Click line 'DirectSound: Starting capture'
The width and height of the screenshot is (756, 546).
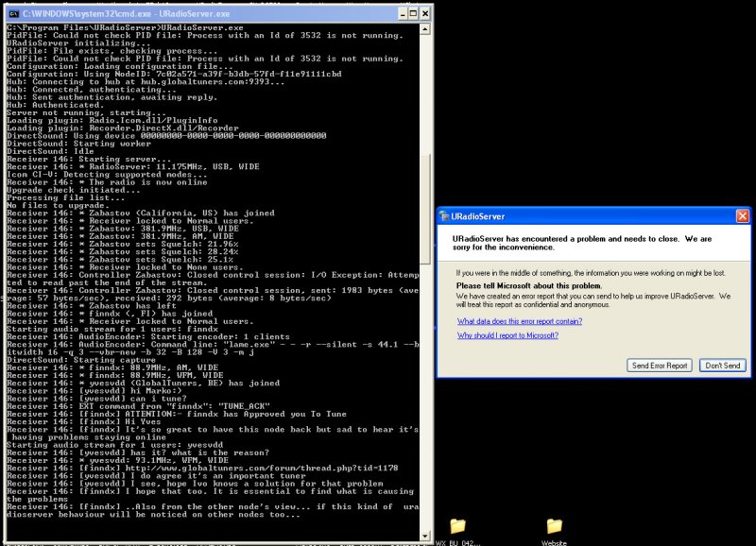pyautogui.click(x=81, y=360)
